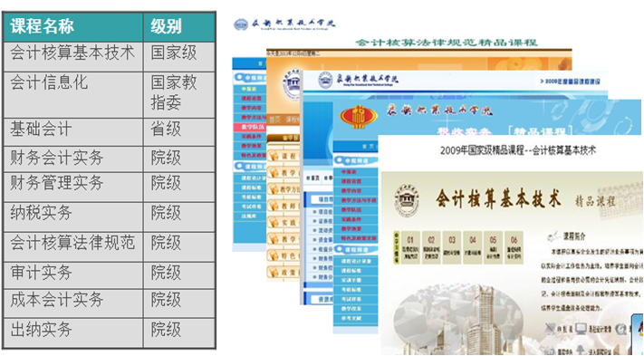
Task: Open 考试样卷 in the front sidebar menu
Action: click(x=351, y=299)
